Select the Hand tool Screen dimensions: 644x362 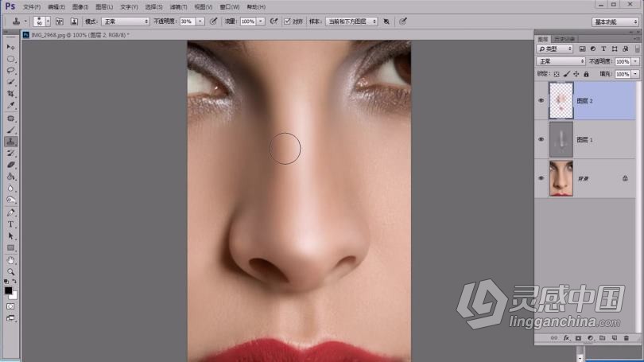(10, 260)
